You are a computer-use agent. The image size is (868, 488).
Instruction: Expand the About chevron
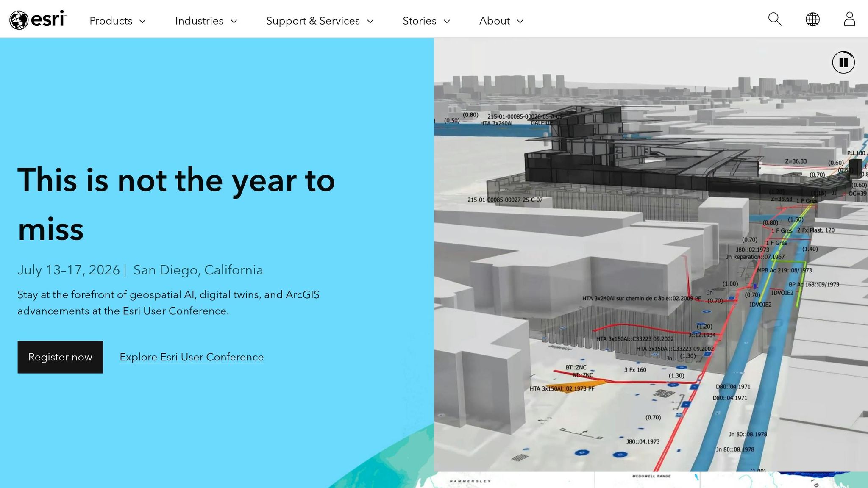520,21
